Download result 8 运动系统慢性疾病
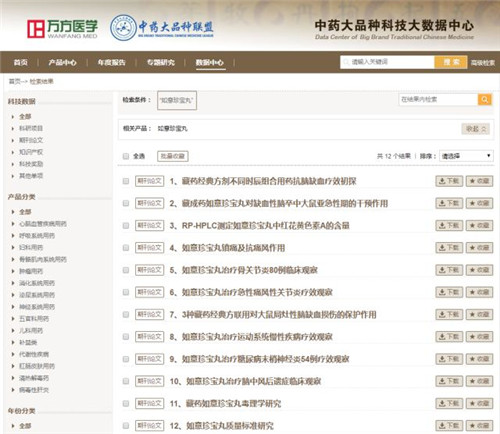The height and width of the screenshot is (434, 500). pos(449,337)
